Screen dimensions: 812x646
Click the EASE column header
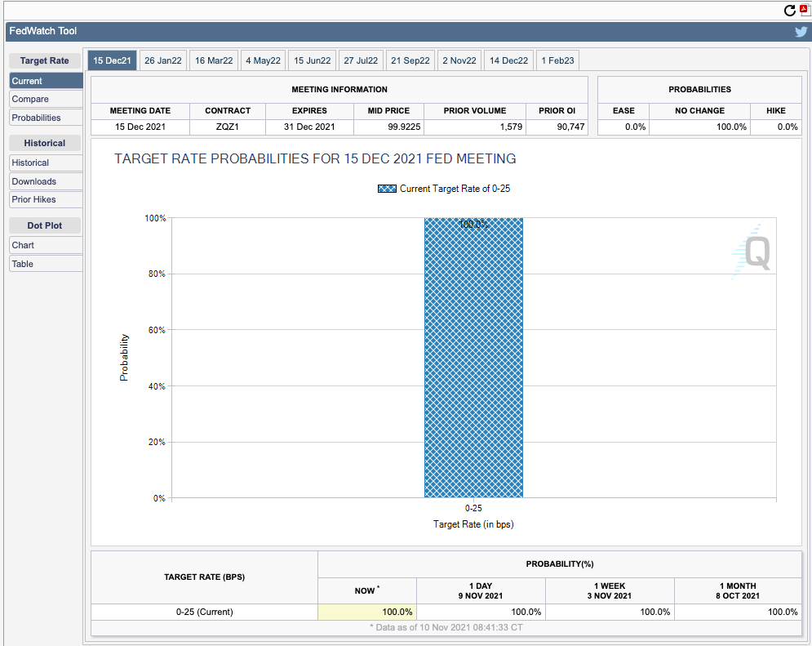623,111
